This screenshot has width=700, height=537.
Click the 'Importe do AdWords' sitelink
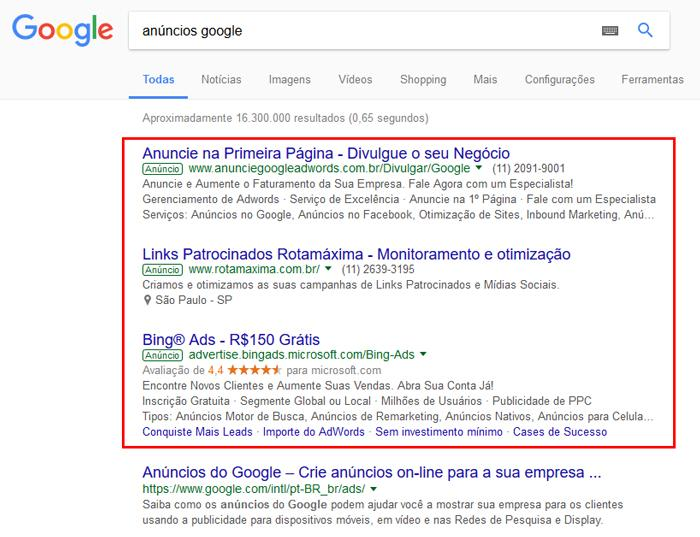point(314,432)
